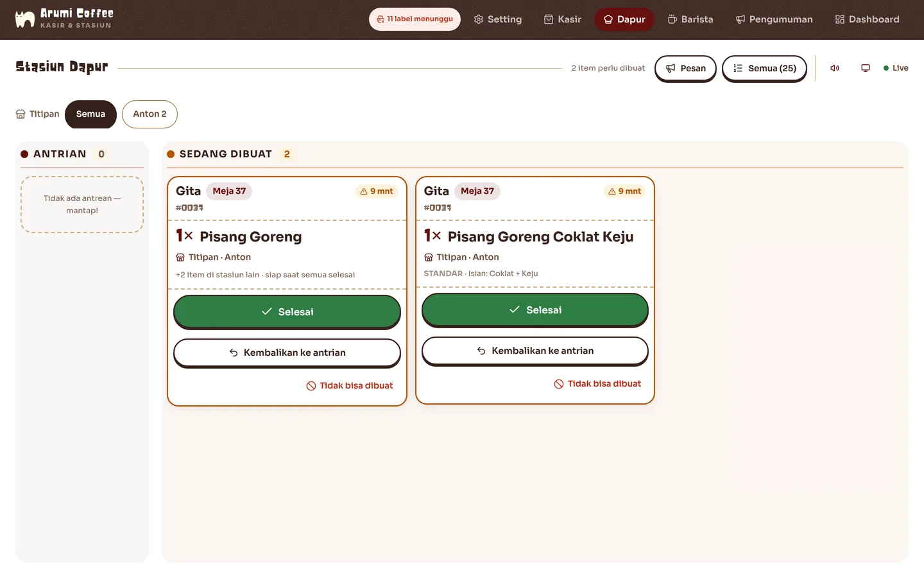The width and height of the screenshot is (924, 578).
Task: Click the Titipan shop icon beside filters
Action: 21,114
